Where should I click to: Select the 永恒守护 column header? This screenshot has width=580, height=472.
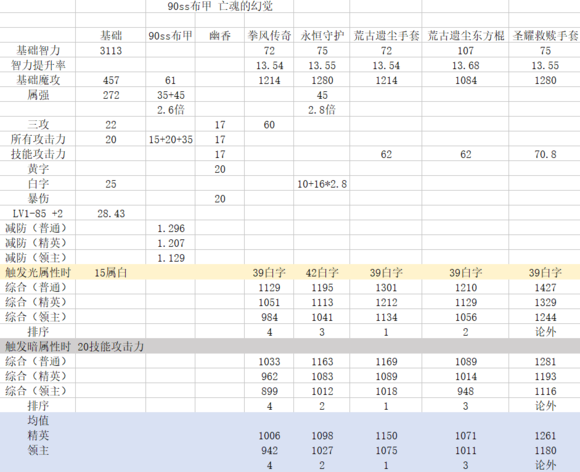[322, 36]
